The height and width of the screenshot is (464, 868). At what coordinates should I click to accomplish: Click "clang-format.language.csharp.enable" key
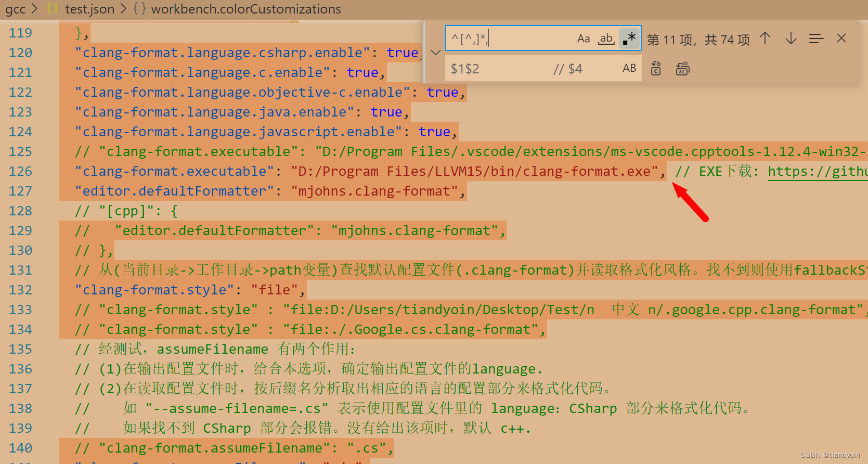tap(223, 53)
